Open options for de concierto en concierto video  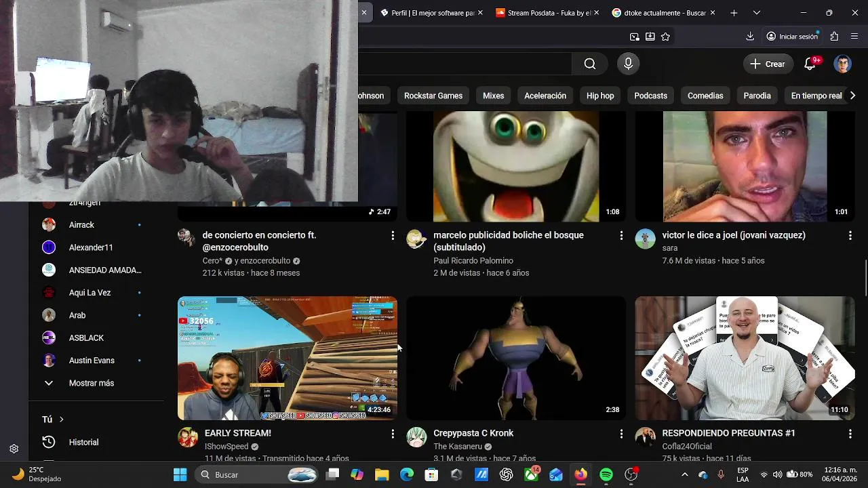[392, 235]
